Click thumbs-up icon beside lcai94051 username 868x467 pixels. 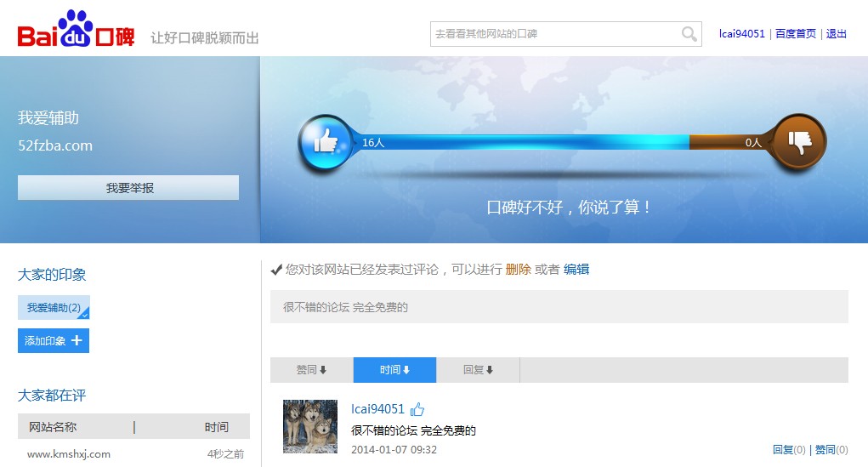[x=417, y=409]
